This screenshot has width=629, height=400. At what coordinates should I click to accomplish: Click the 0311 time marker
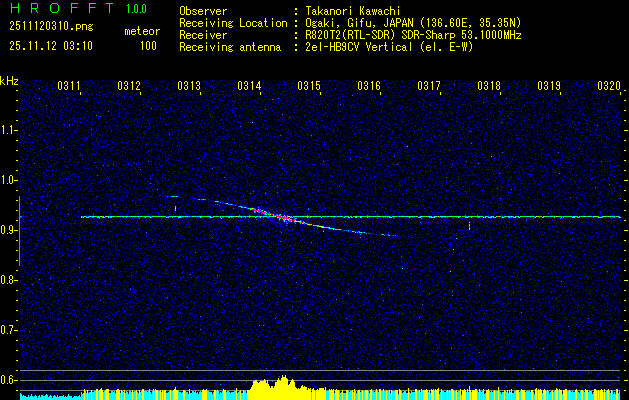tap(69, 85)
